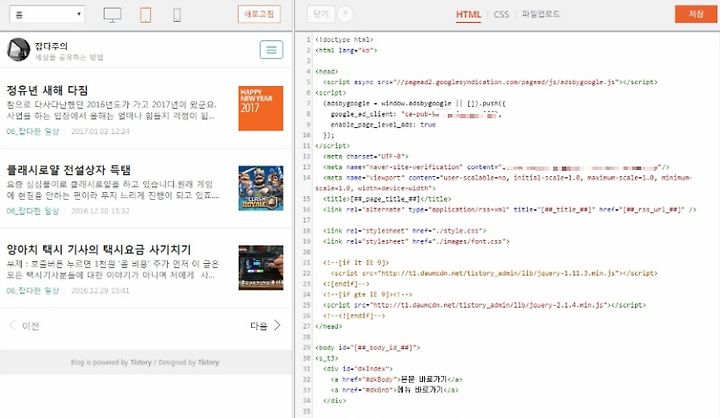Switch to the CSS tab
Viewport: 720px width, 418px height.
pyautogui.click(x=501, y=14)
